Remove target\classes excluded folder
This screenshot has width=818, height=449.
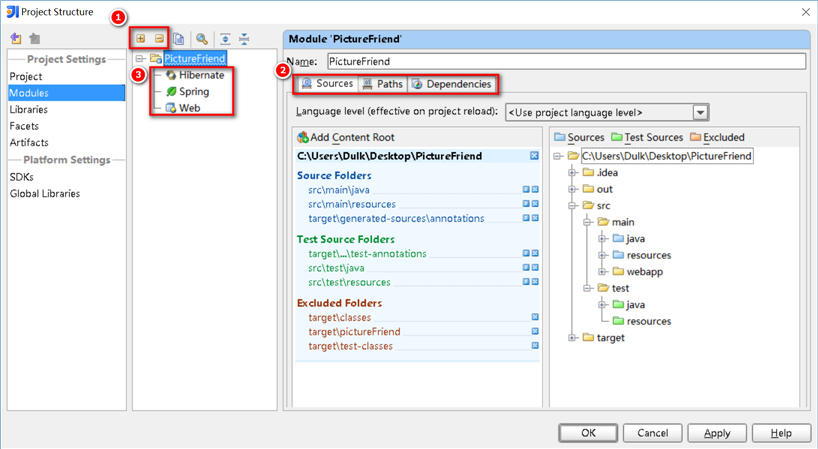pyautogui.click(x=535, y=317)
